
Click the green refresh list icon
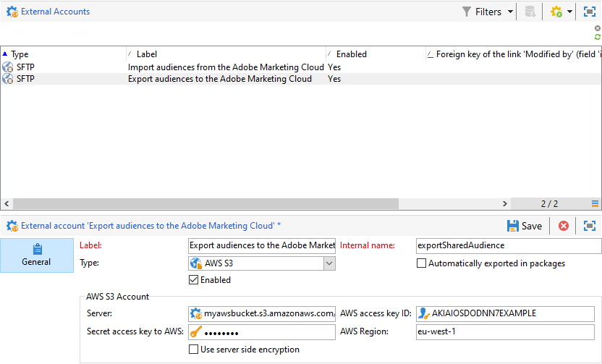(598, 37)
